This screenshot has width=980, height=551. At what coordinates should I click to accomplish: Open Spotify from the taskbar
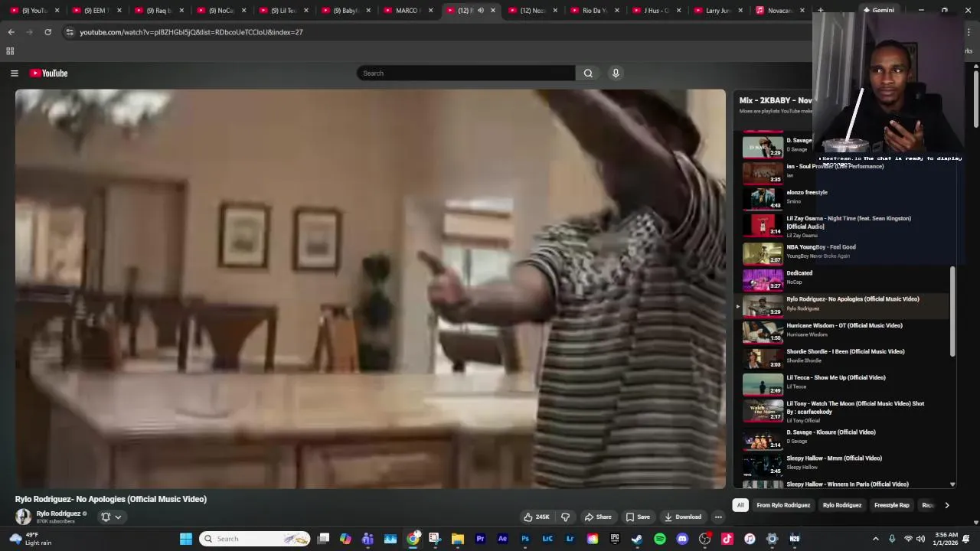(660, 539)
